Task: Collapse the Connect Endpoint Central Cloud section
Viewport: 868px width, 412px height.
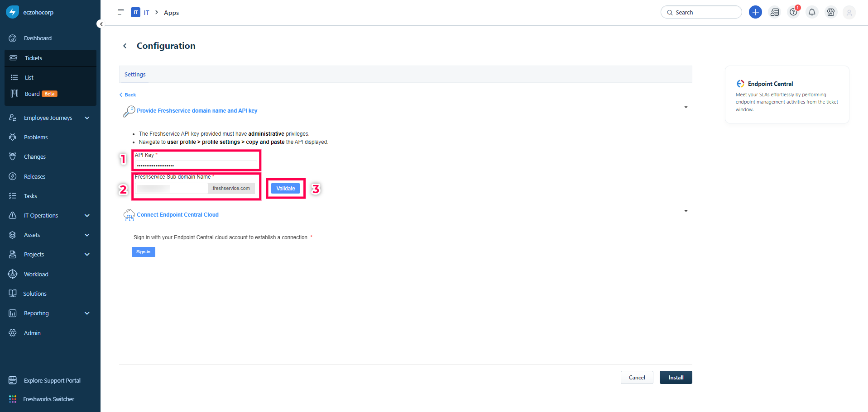Action: (686, 211)
